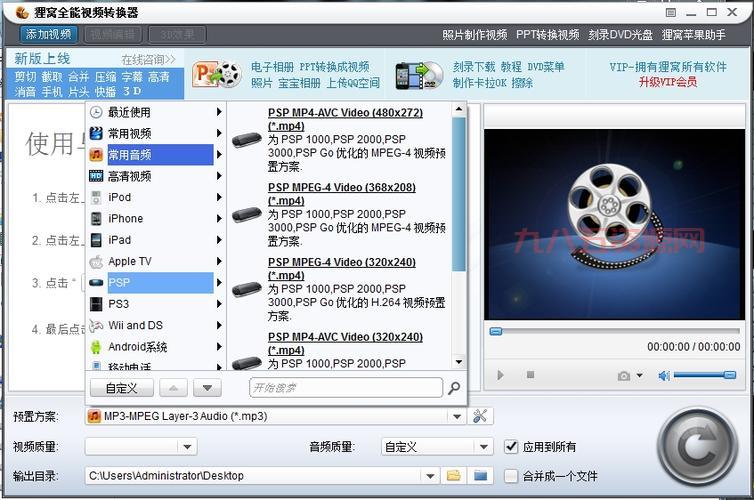This screenshot has height=500, width=754.
Task: Click the move up arrow button
Action: coord(173,388)
